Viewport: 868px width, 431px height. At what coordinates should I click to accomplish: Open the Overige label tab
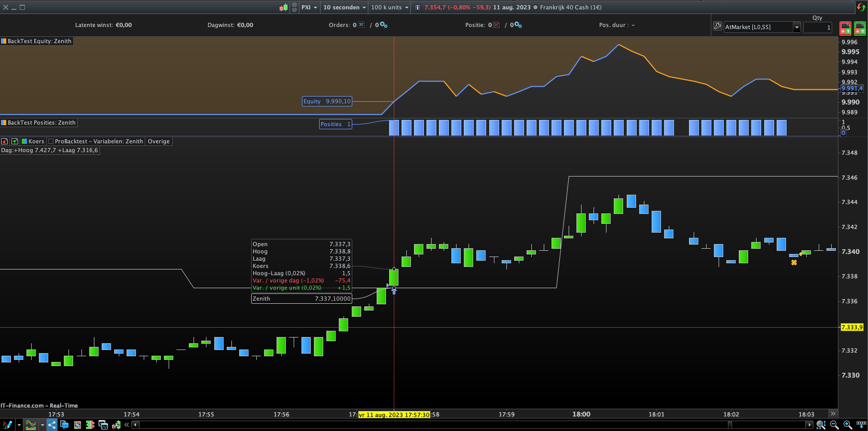[x=159, y=141]
